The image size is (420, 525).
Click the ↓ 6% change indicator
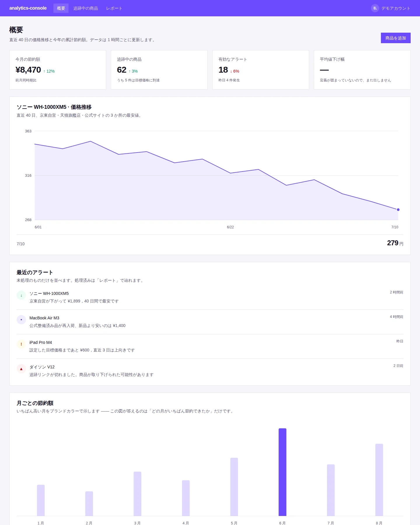click(x=235, y=71)
